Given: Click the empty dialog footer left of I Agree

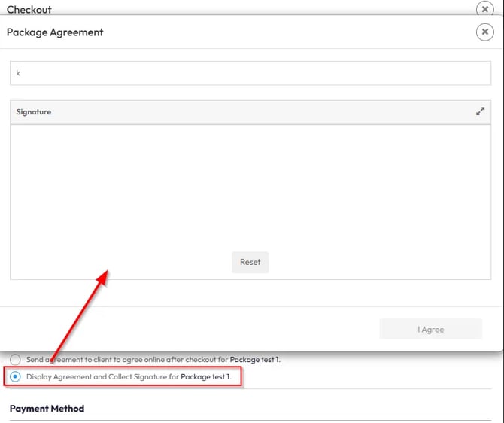Looking at the screenshot, I should [188, 329].
